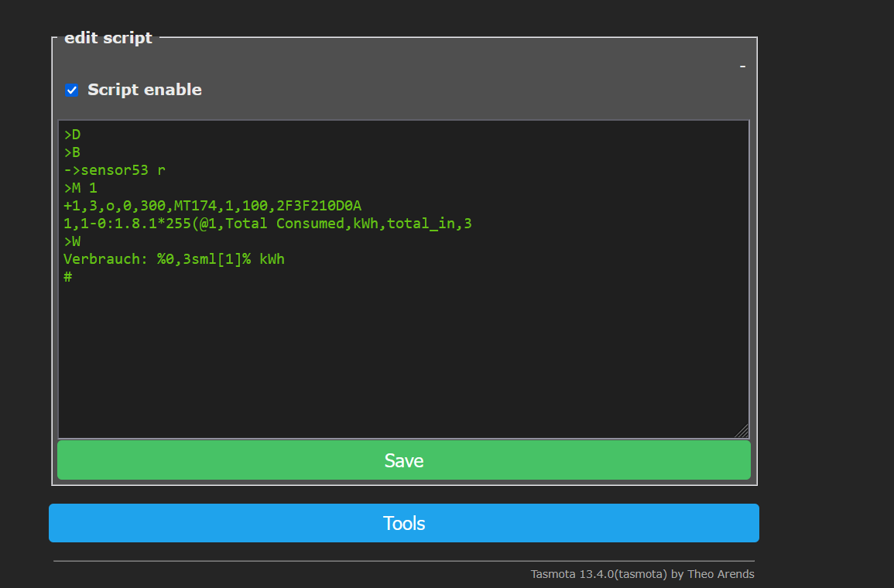Image resolution: width=894 pixels, height=588 pixels.
Task: Click empty area inside the script editor
Action: [x=402, y=356]
